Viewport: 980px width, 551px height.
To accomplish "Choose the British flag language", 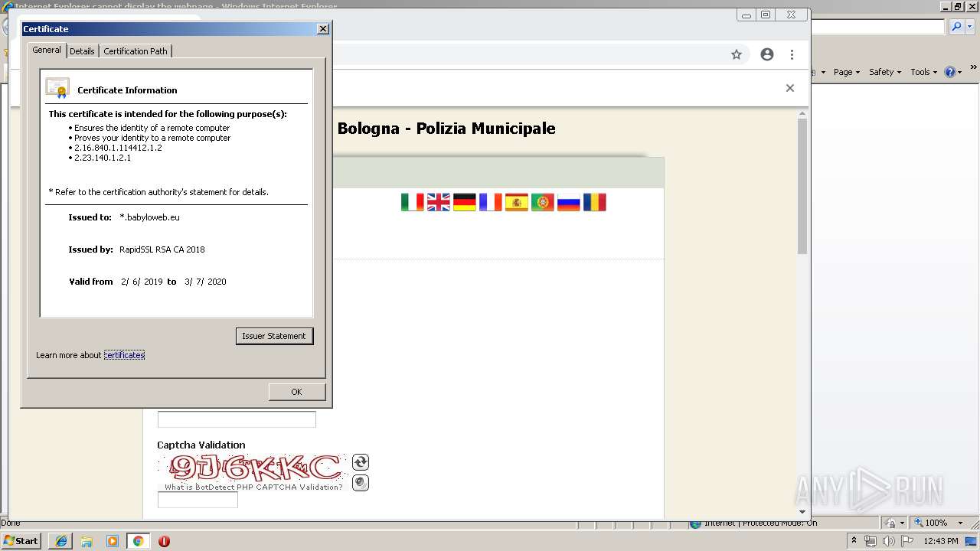I will pos(438,202).
